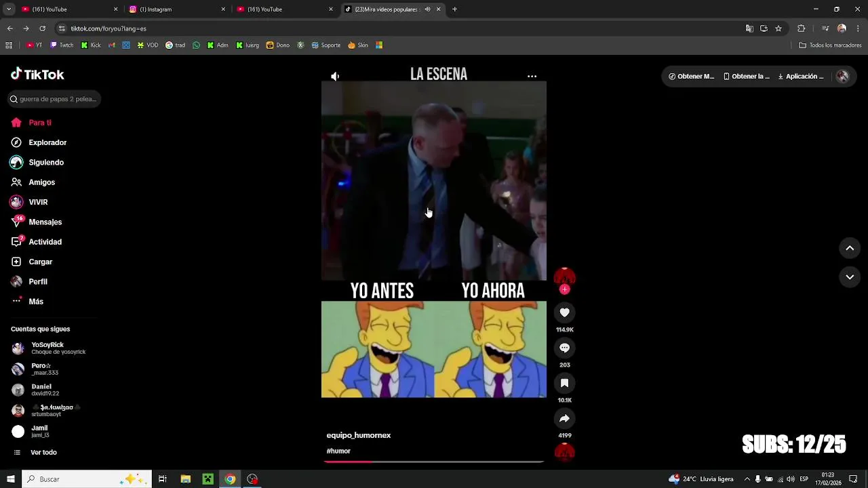
Task: Go to the next video with down arrow
Action: [x=850, y=277]
